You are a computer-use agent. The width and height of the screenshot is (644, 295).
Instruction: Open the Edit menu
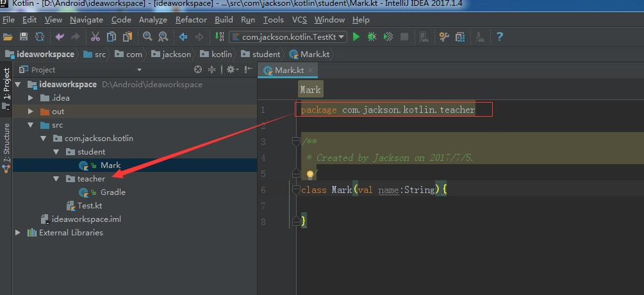point(29,20)
